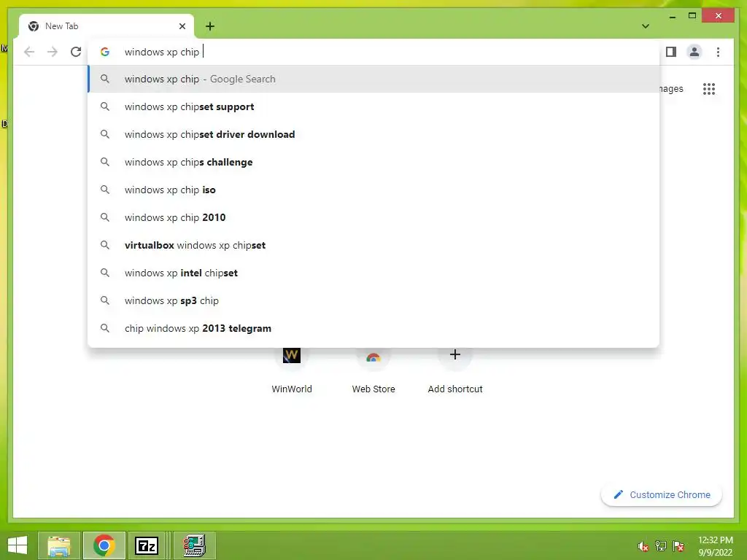Click the taskbar clock showing 12:32 PM
This screenshot has height=560, width=747.
(715, 546)
